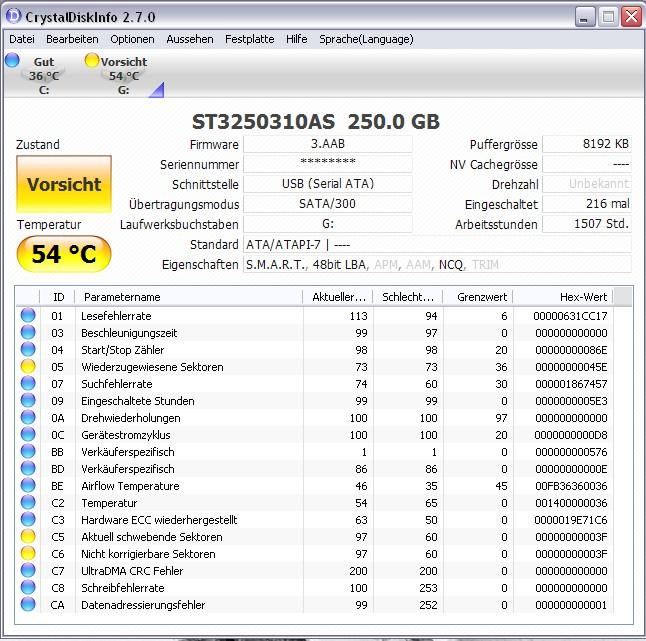Click the blue status icon for row BD
The image size is (646, 641).
(28, 468)
